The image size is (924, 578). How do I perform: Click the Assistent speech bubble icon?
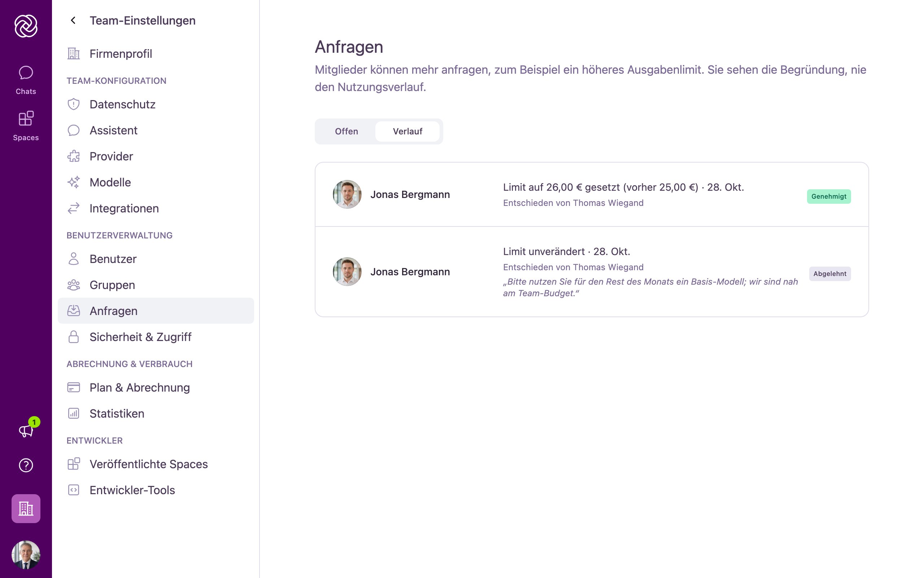[x=74, y=130]
